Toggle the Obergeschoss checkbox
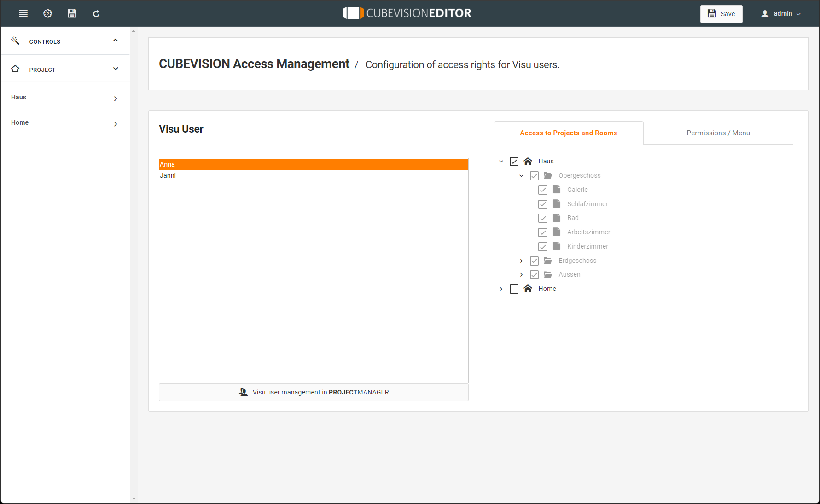The image size is (820, 504). pos(534,176)
